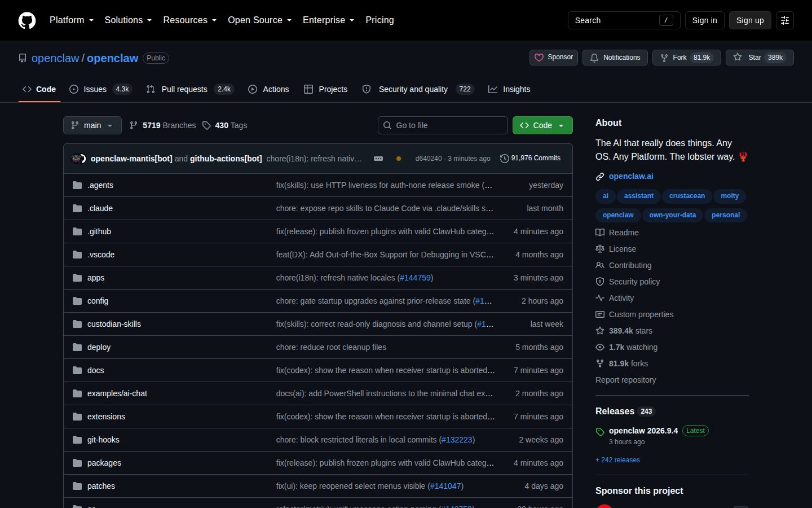Click the bell icon on Notifications

594,58
